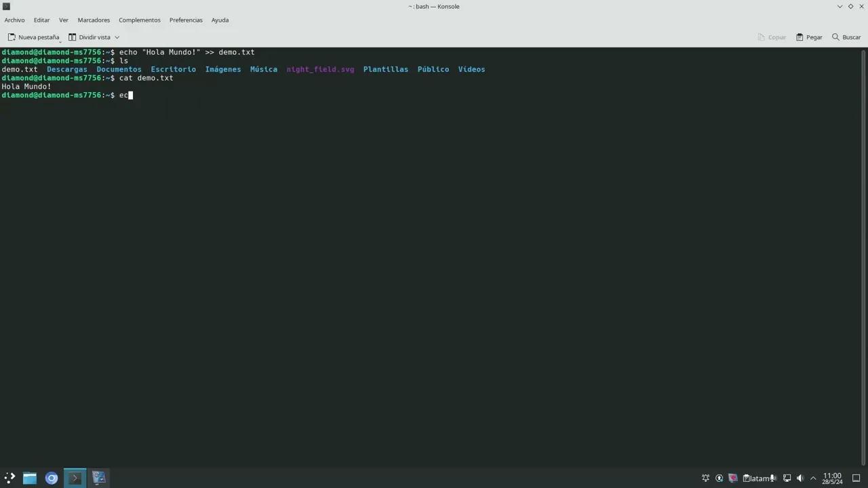
Task: Expand hidden system tray icons arrow
Action: pyautogui.click(x=813, y=478)
